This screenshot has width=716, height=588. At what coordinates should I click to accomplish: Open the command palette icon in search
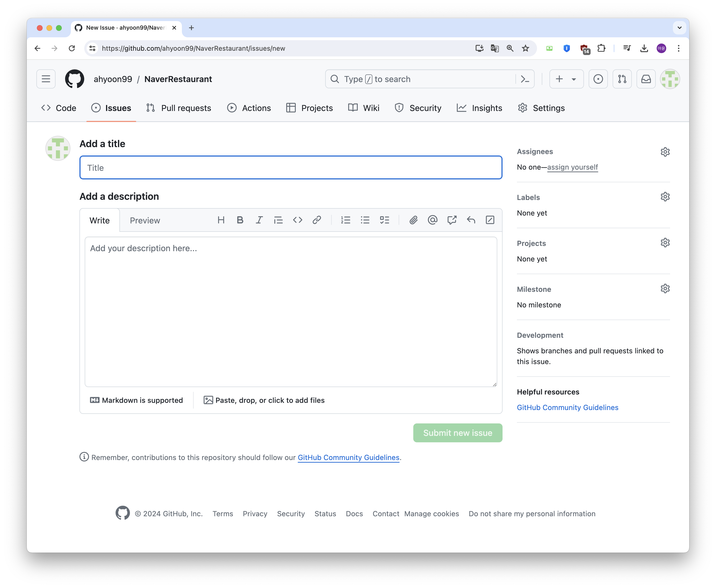pyautogui.click(x=525, y=79)
